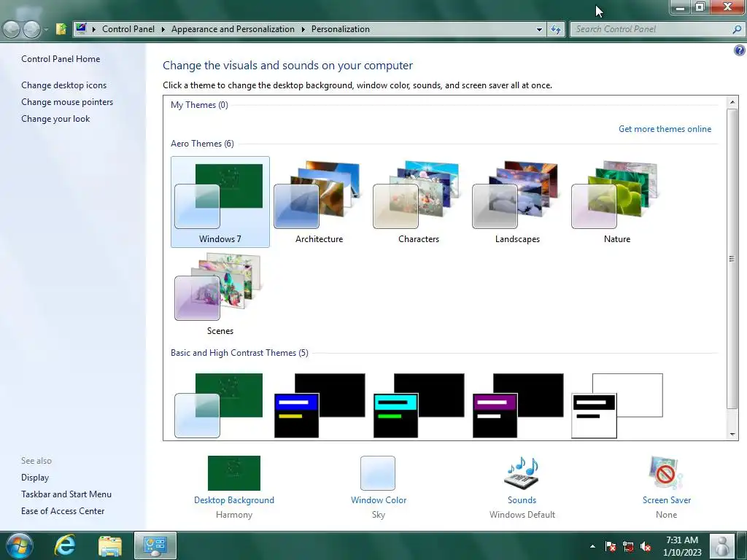Click the Desktop Background link
The image size is (747, 560).
pos(234,500)
